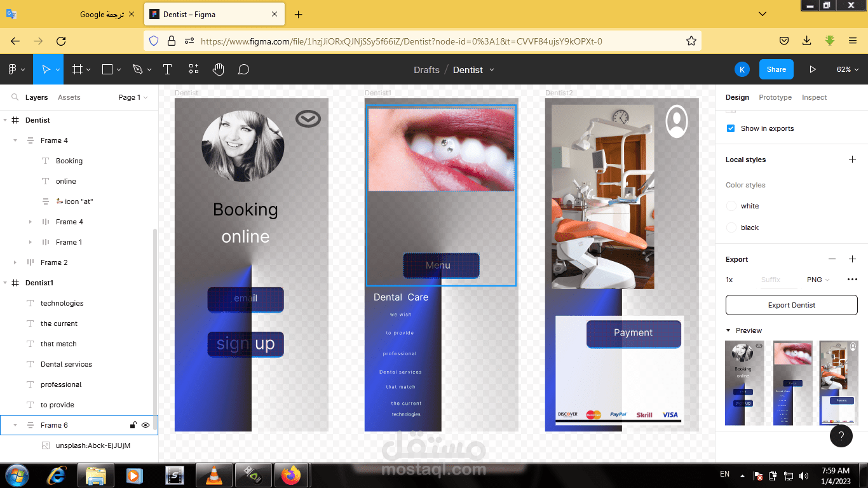
Task: Select the Frame tool
Action: coord(78,69)
